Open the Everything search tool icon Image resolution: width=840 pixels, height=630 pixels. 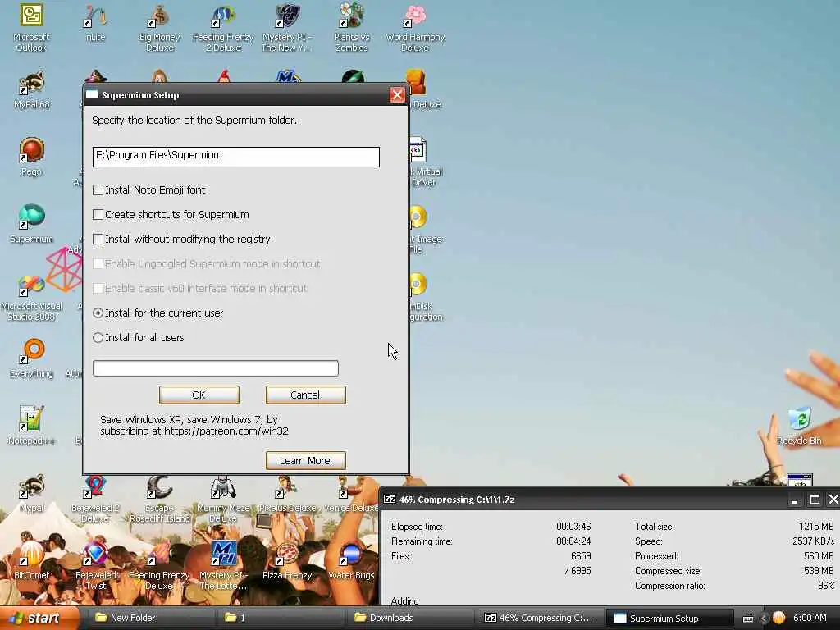(32, 358)
